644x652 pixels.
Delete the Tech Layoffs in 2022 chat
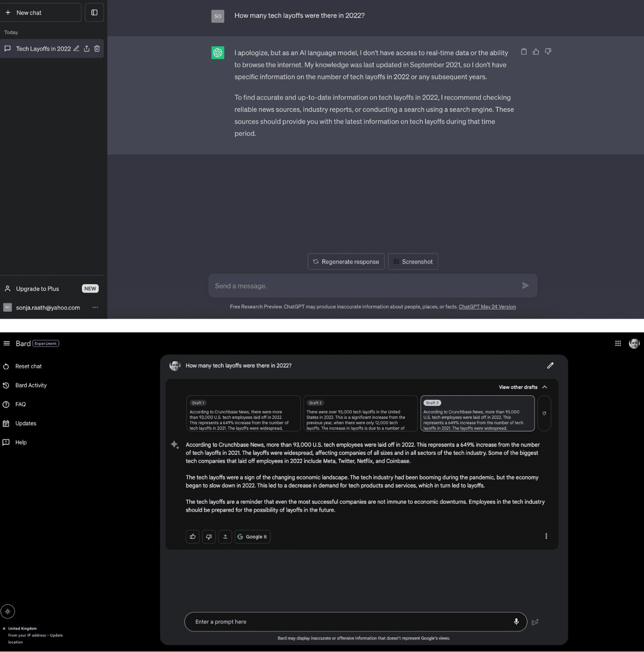[97, 49]
